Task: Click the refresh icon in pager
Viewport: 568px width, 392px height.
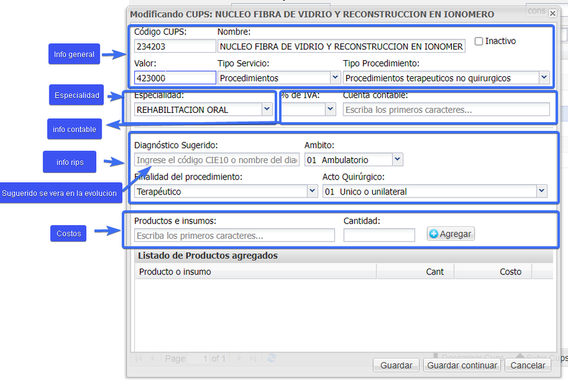Action: tap(271, 358)
